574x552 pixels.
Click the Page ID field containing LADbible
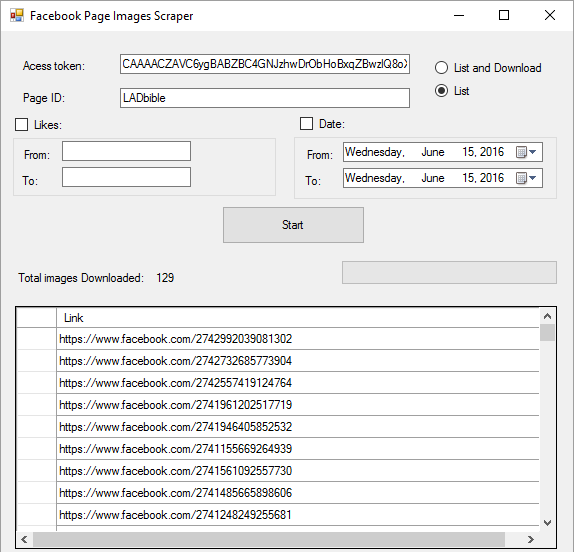265,98
